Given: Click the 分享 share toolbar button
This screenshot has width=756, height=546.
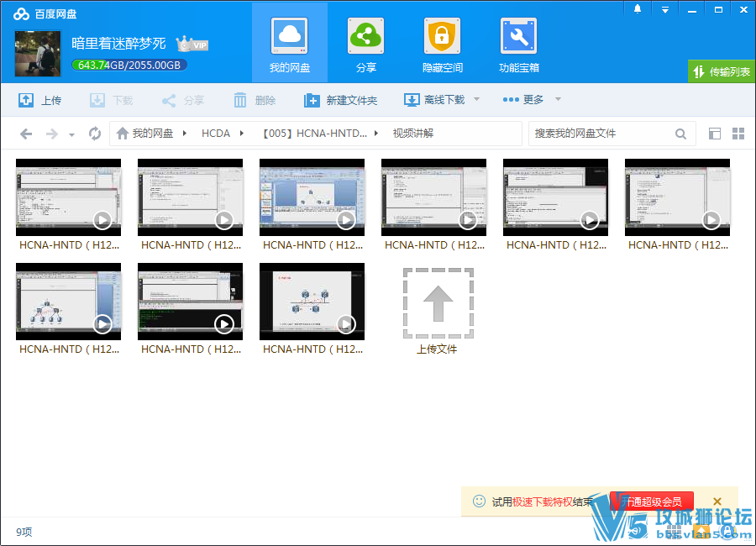Looking at the screenshot, I should [183, 100].
